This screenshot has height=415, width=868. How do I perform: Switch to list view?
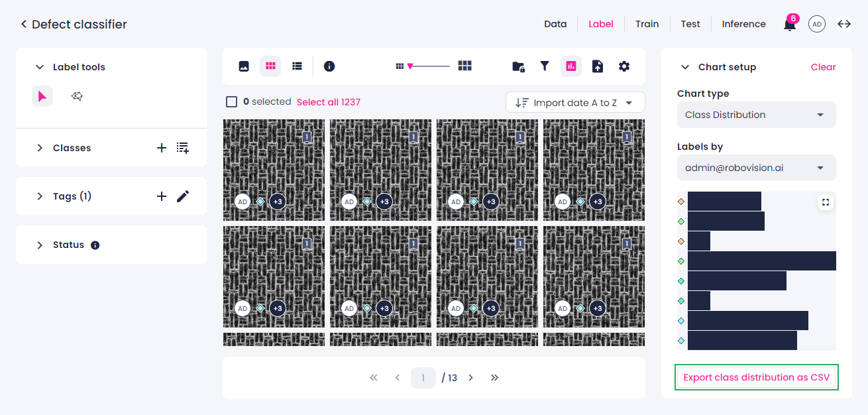click(298, 66)
